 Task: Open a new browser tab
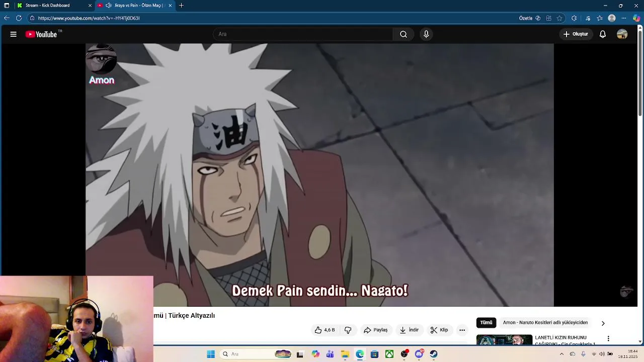click(181, 6)
